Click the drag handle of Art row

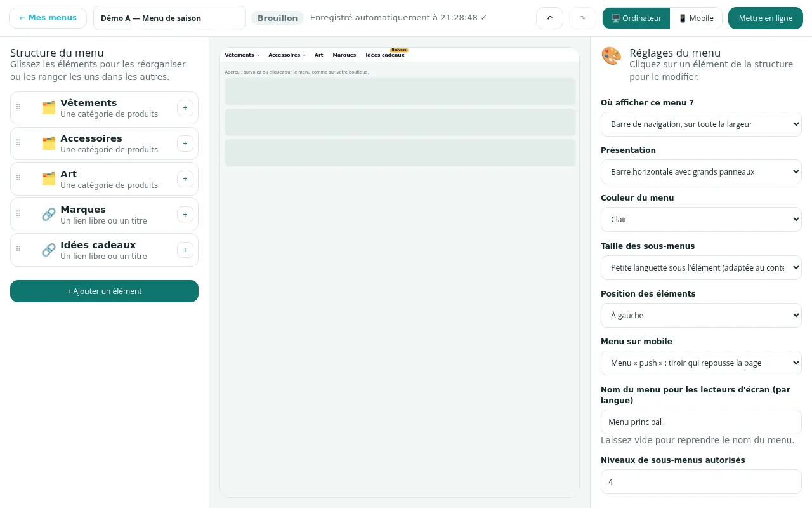pyautogui.click(x=18, y=178)
